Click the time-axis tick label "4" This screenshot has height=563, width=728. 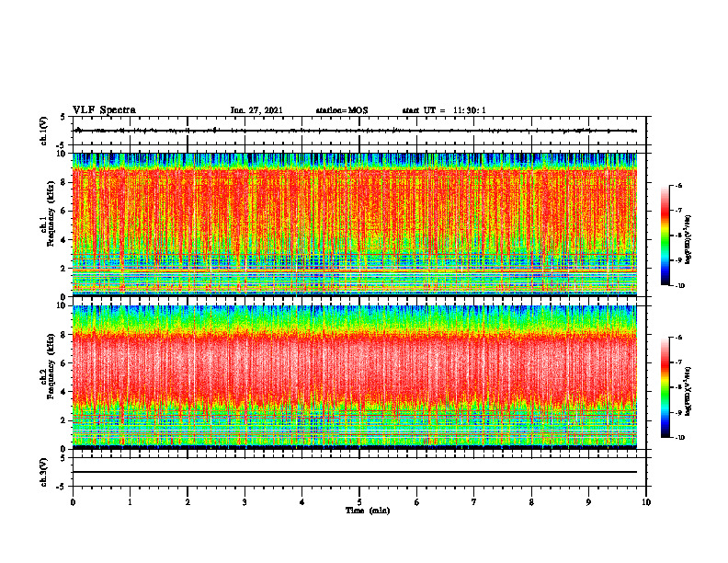[x=302, y=502]
